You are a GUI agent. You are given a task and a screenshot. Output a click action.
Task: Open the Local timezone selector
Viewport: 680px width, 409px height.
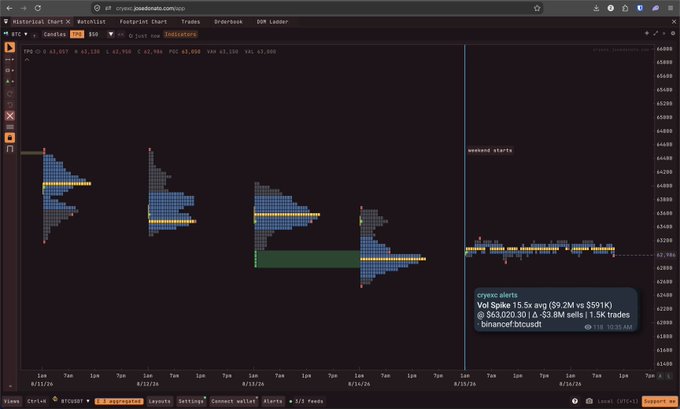point(618,401)
